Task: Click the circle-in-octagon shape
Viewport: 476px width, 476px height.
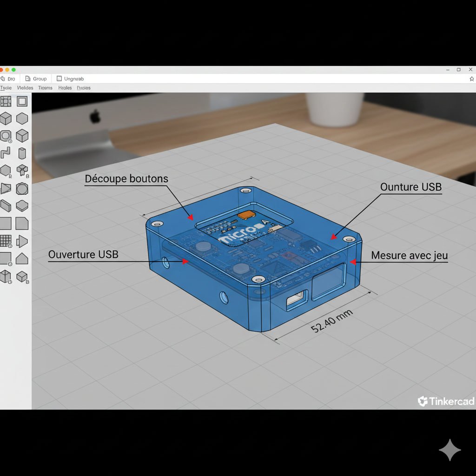Action: tap(22, 189)
